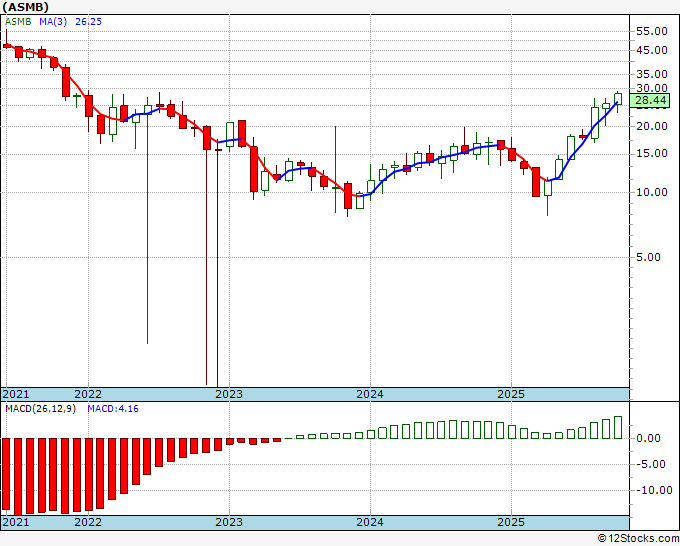Click the 5.00 price axis label
The image size is (680, 546).
(x=649, y=257)
